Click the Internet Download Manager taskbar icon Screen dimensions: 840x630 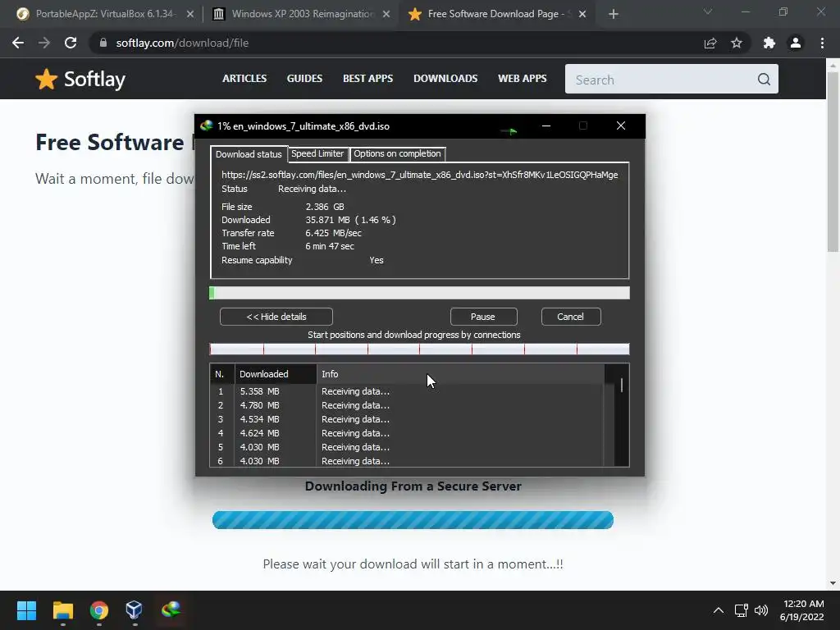(171, 609)
